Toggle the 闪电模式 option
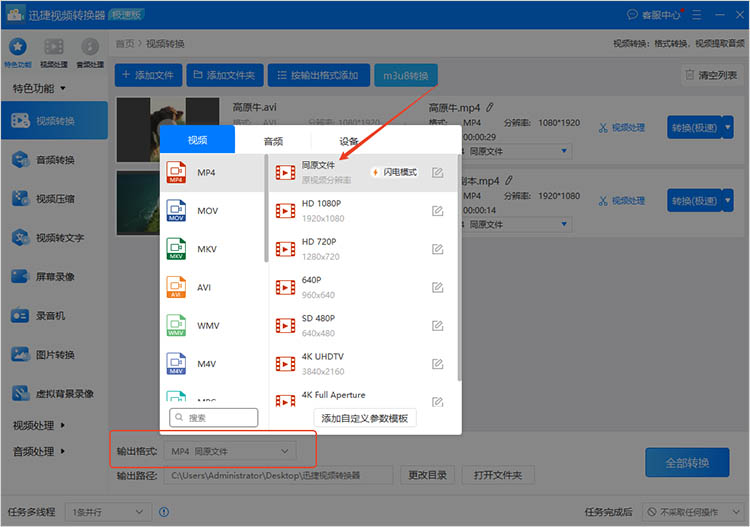750x527 pixels. click(x=395, y=172)
